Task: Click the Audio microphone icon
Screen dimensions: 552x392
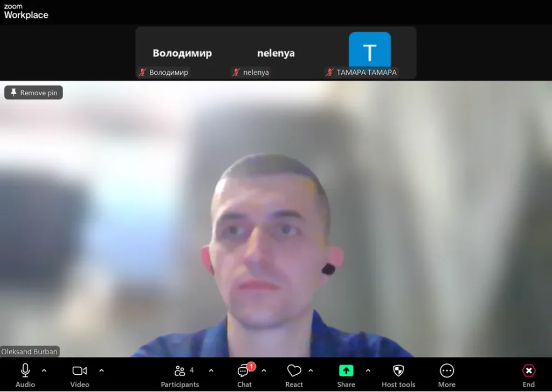Action: click(x=25, y=370)
